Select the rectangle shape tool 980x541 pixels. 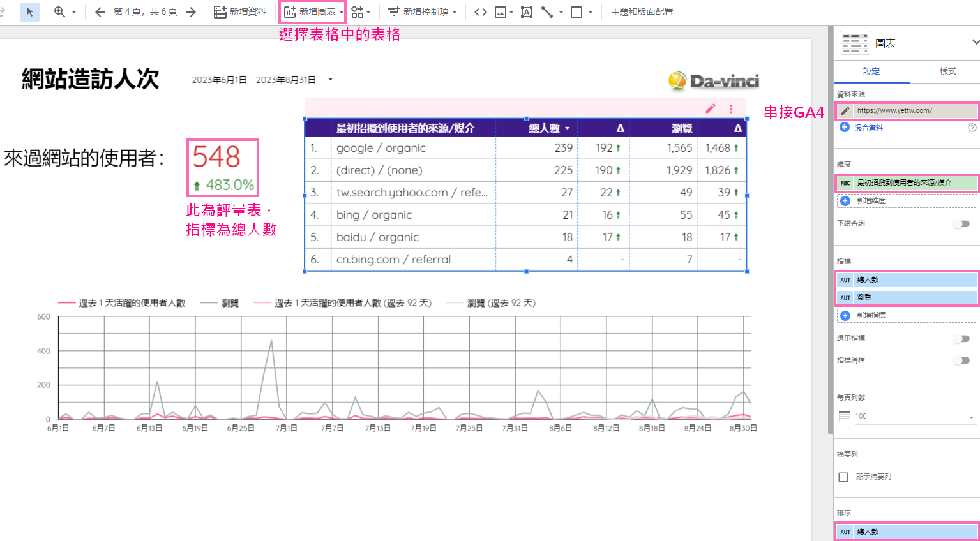577,12
